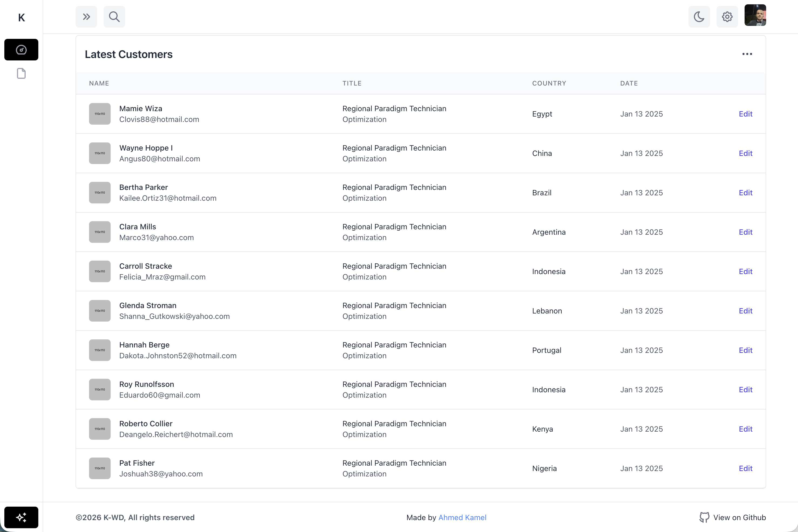Edit the Mamie Wiza customer row
798x532 pixels.
(745, 114)
